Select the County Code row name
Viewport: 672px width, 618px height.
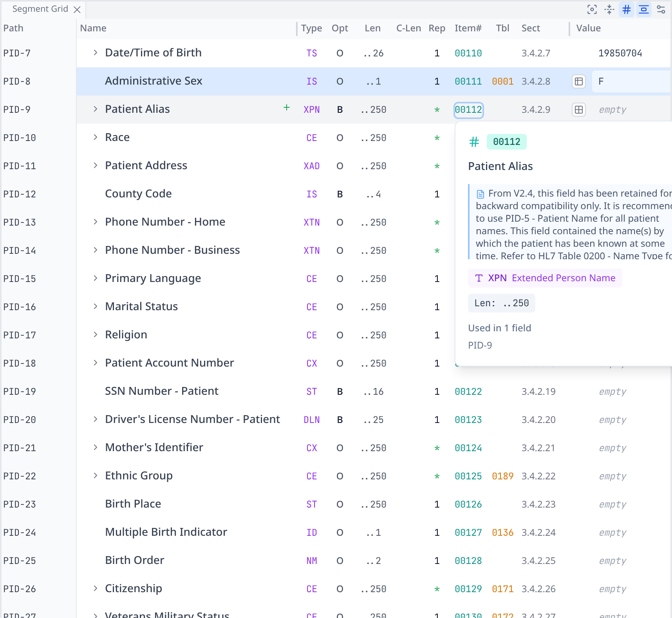point(138,193)
